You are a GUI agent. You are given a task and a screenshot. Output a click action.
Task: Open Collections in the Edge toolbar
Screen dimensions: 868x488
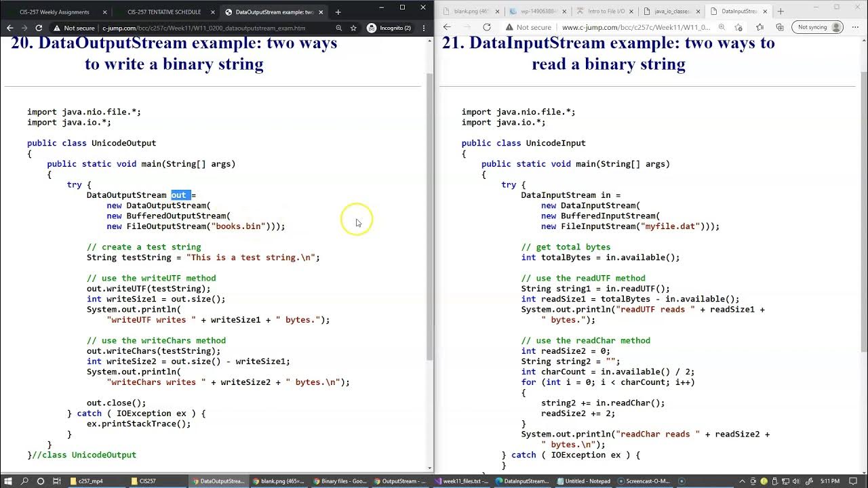tap(780, 27)
